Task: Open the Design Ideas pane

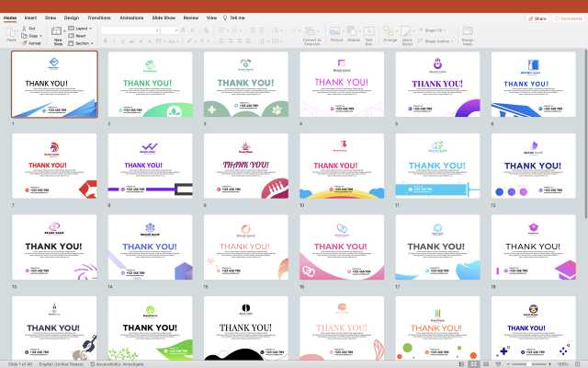Action: [x=468, y=35]
